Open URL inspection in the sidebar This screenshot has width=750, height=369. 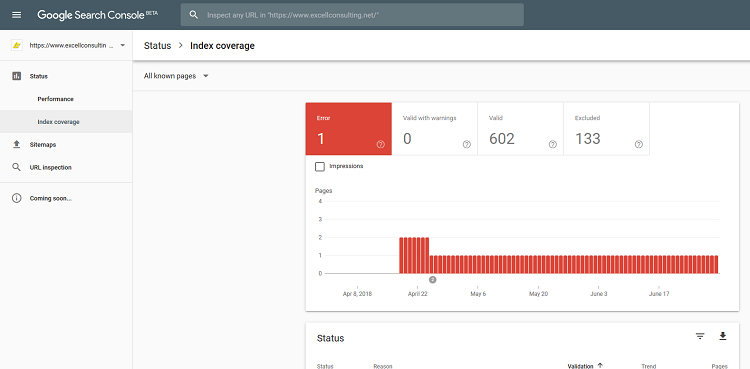pyautogui.click(x=66, y=168)
